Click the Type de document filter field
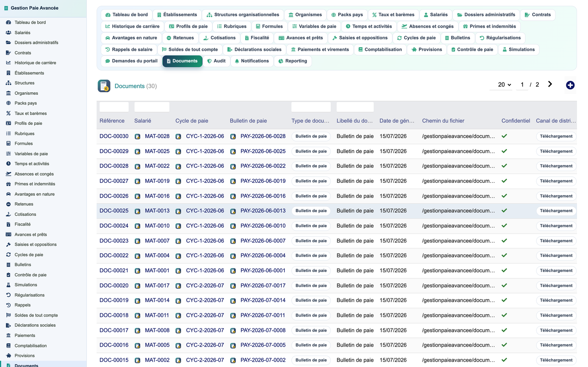Screen dimensions: 588x367 311,107
